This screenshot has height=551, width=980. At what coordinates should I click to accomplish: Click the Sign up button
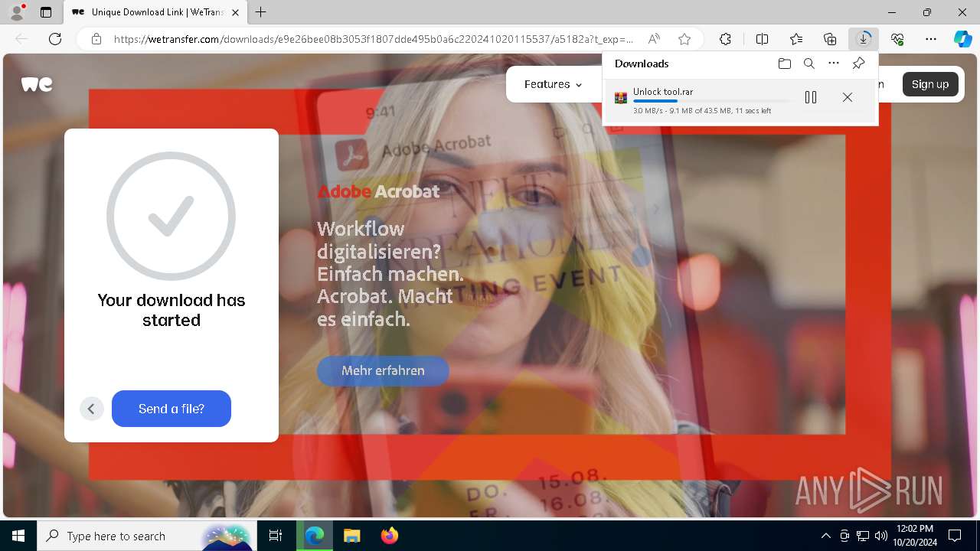coord(930,84)
